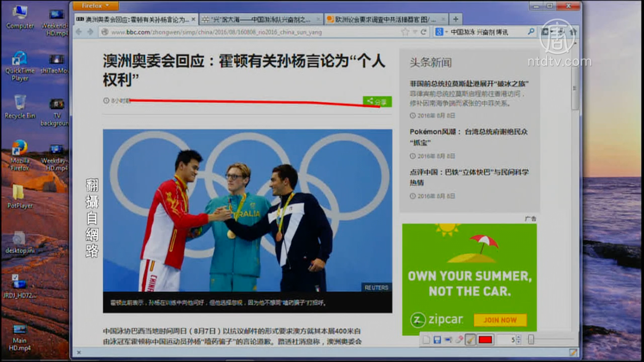Click the search magnifier icon in search box
This screenshot has height=362, width=644.
[x=531, y=31]
